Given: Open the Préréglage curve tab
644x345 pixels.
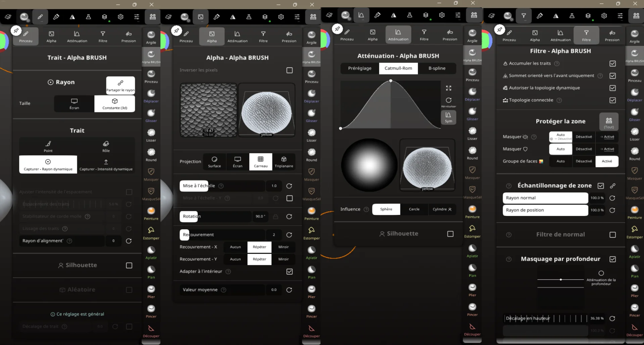Looking at the screenshot, I should point(360,68).
